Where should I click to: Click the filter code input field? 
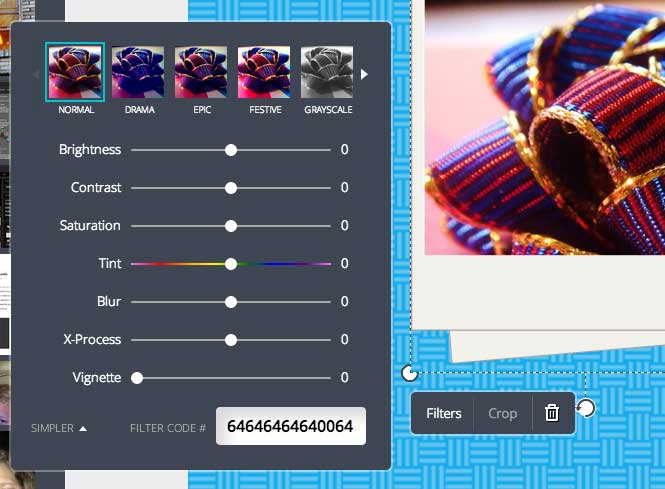(291, 426)
